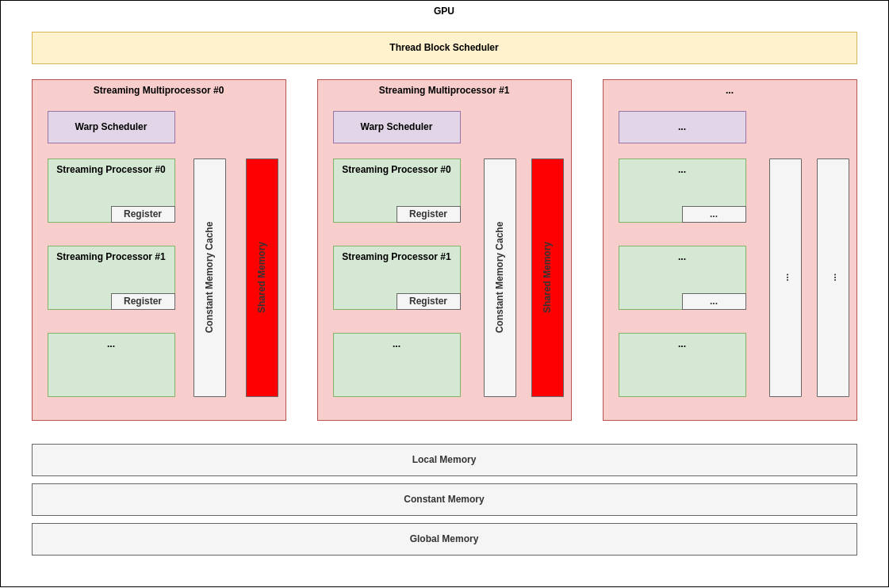Click the Thread Block Scheduler box
Image resolution: width=889 pixels, height=588 pixels.
(444, 48)
